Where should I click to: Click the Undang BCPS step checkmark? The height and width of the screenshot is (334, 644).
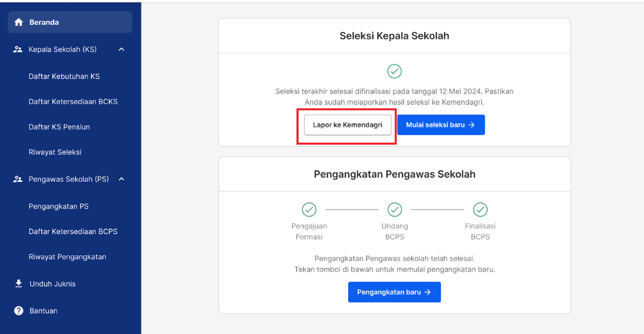pyautogui.click(x=394, y=209)
